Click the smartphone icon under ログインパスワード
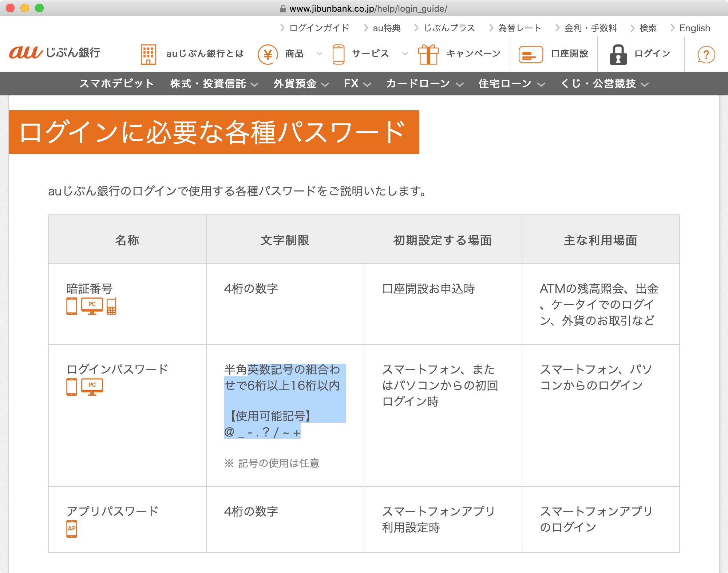728x573 pixels. pos(72,387)
